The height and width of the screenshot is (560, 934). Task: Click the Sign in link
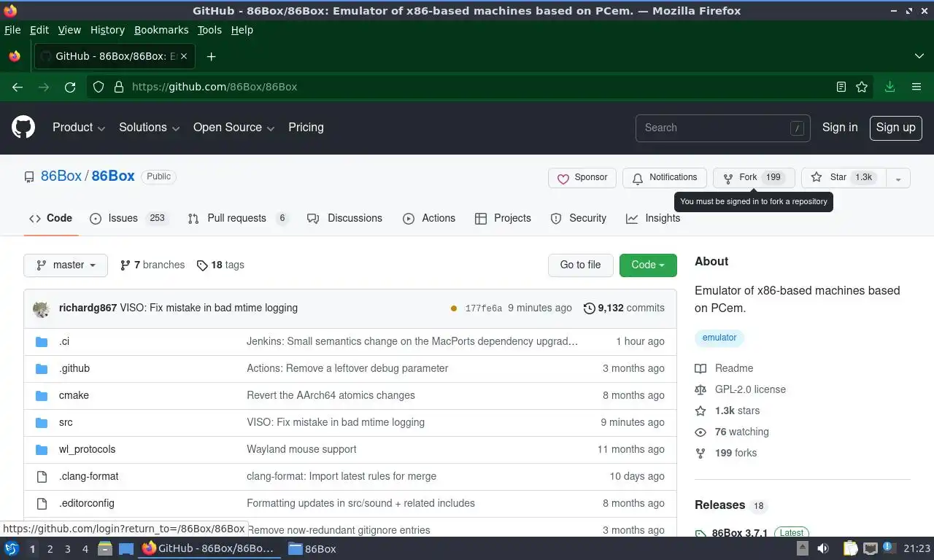(840, 128)
